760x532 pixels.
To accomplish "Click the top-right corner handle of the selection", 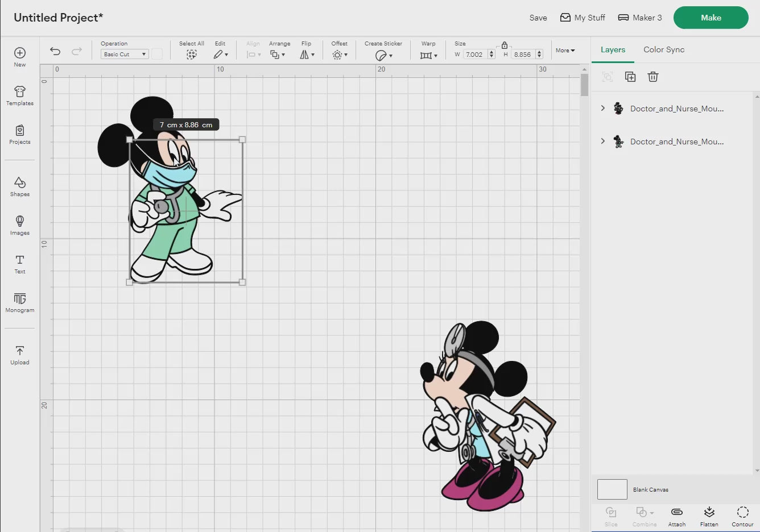I will (242, 139).
